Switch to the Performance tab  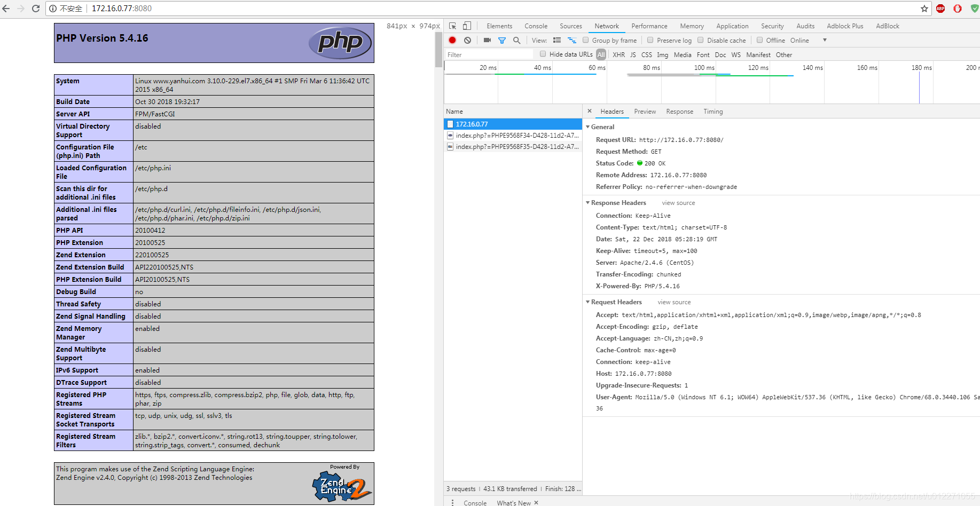(x=649, y=26)
